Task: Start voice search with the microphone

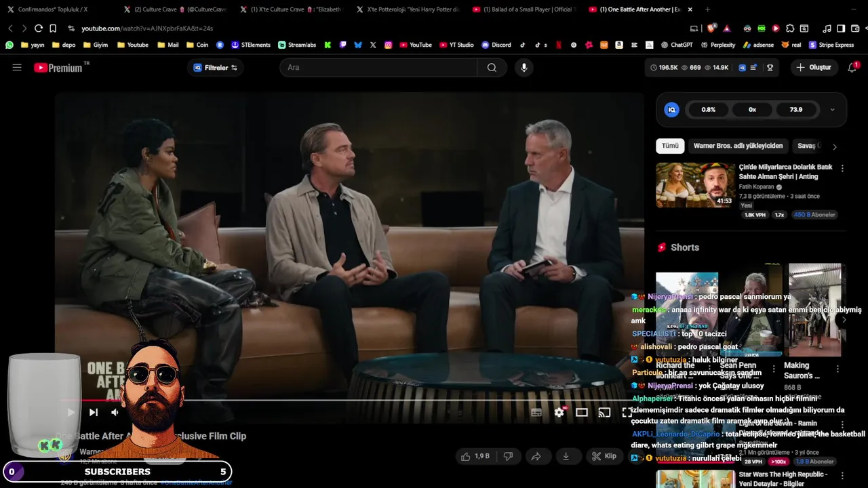Action: tap(524, 68)
